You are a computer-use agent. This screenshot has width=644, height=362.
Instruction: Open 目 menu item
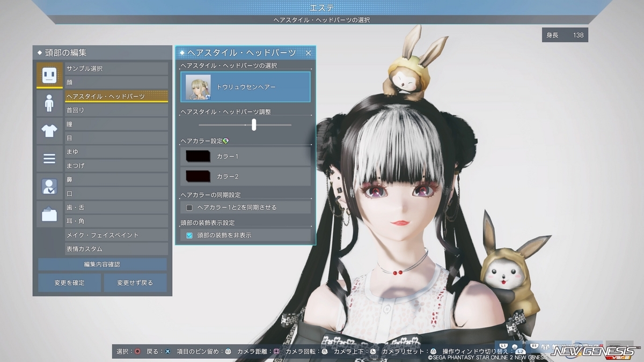pyautogui.click(x=116, y=138)
